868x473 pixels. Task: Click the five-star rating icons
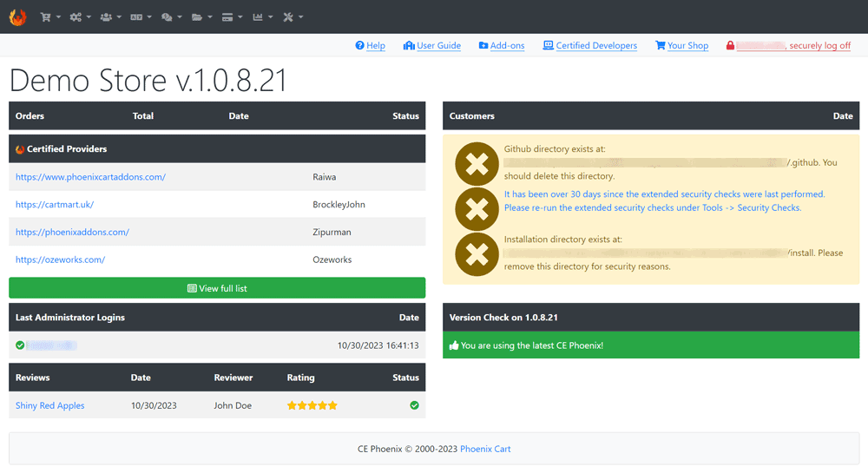pos(312,405)
